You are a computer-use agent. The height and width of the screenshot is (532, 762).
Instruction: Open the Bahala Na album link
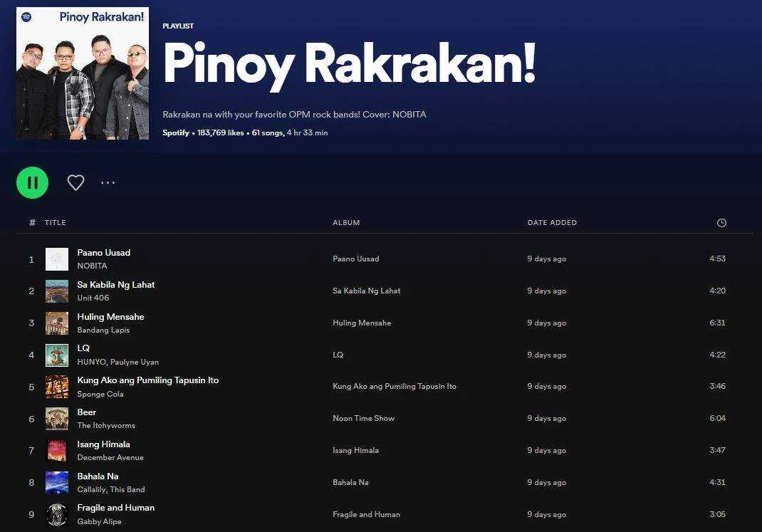pos(351,482)
